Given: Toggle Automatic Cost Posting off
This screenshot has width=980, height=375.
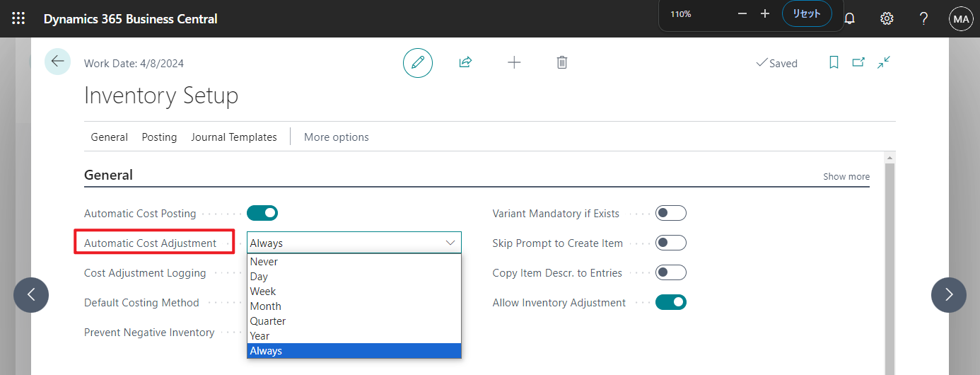Looking at the screenshot, I should coord(262,213).
